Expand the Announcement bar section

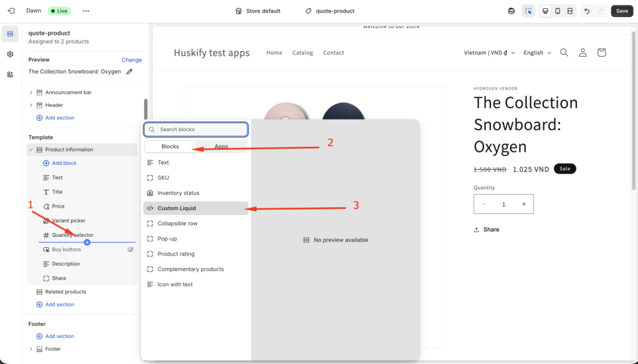(31, 93)
